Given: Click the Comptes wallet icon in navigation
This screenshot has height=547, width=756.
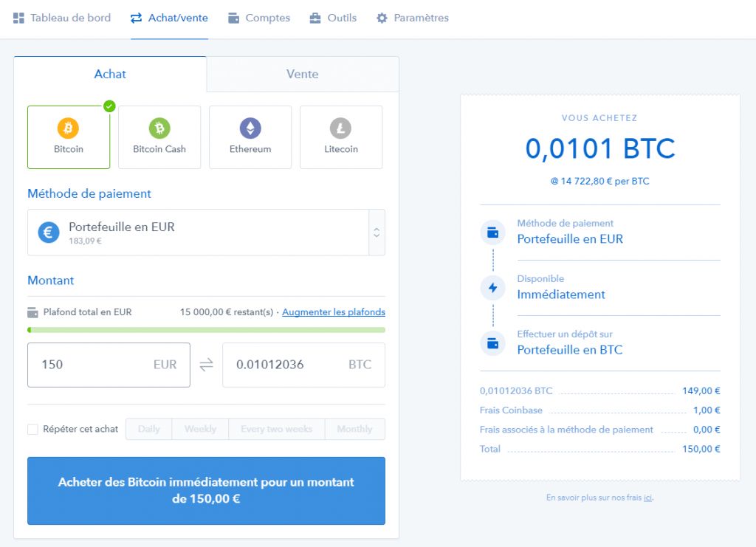Looking at the screenshot, I should (x=234, y=18).
